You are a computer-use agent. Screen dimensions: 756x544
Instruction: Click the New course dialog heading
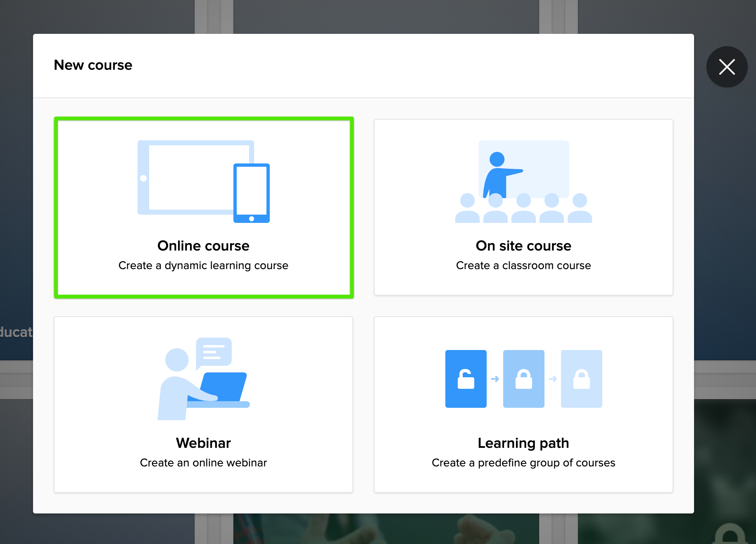click(93, 65)
